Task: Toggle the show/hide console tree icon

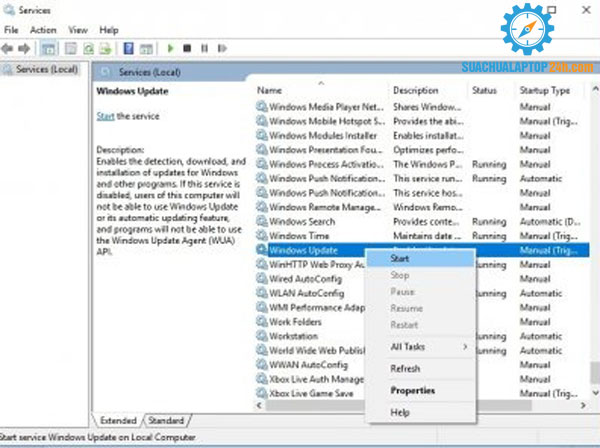Action: pyautogui.click(x=49, y=49)
